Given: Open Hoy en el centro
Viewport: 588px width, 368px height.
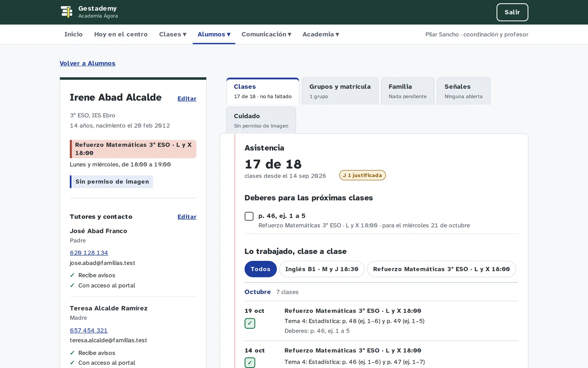Looking at the screenshot, I should click(x=121, y=34).
